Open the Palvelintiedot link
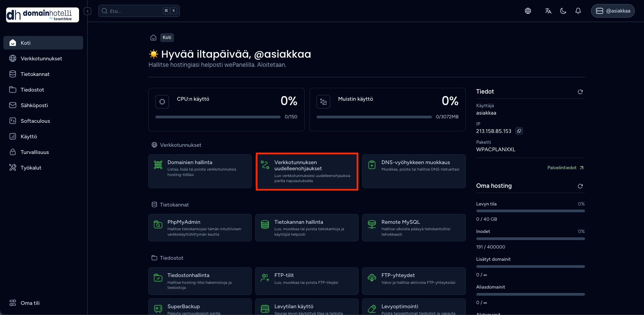The image size is (644, 315). click(565, 168)
